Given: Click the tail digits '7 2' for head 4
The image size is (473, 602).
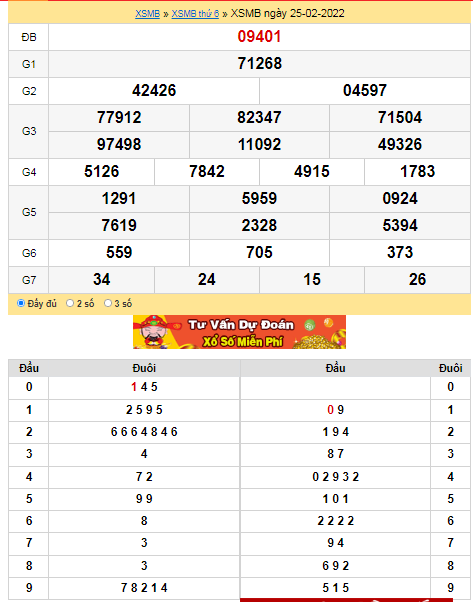Looking at the screenshot, I should tap(144, 477).
